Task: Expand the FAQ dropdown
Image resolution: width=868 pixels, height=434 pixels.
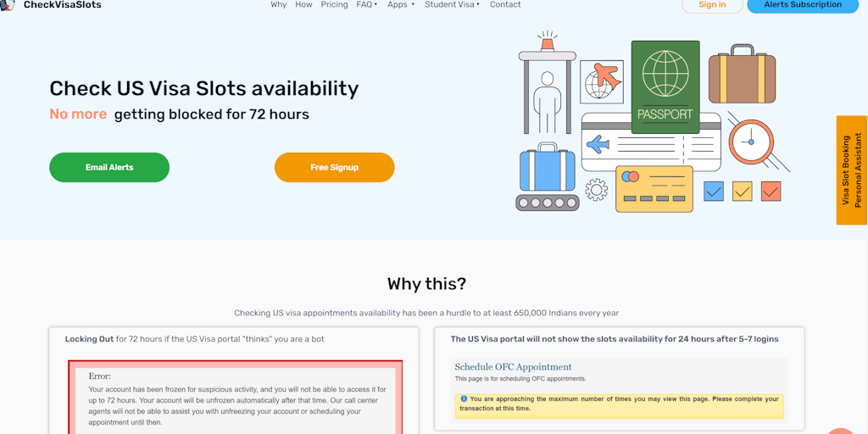Action: [366, 4]
